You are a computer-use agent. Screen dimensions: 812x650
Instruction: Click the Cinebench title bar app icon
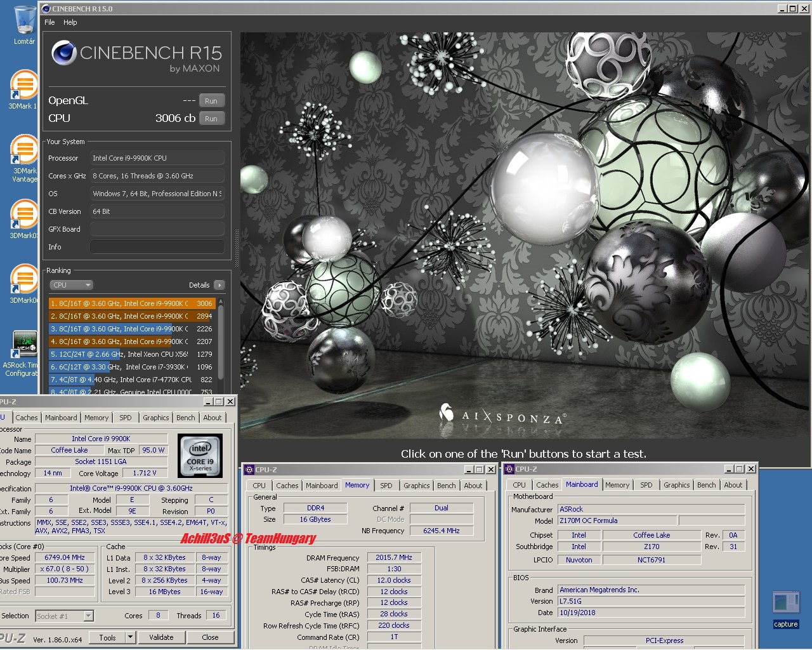click(46, 9)
